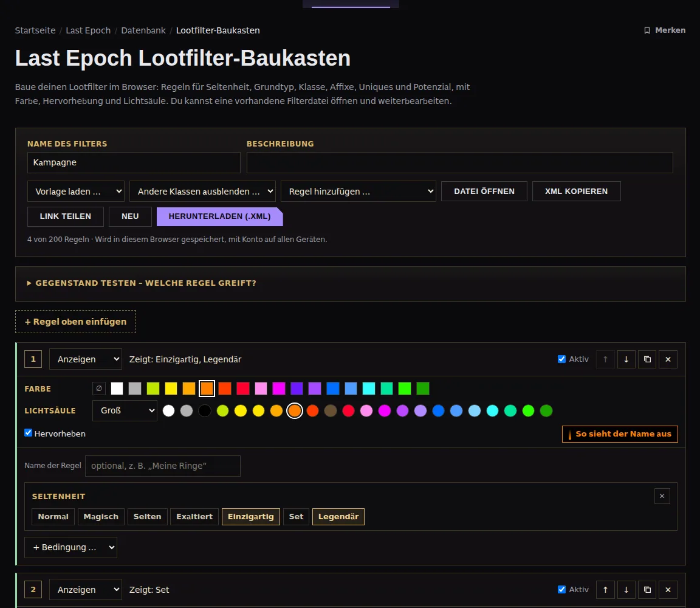Click the Merken bookmark icon

(x=647, y=30)
